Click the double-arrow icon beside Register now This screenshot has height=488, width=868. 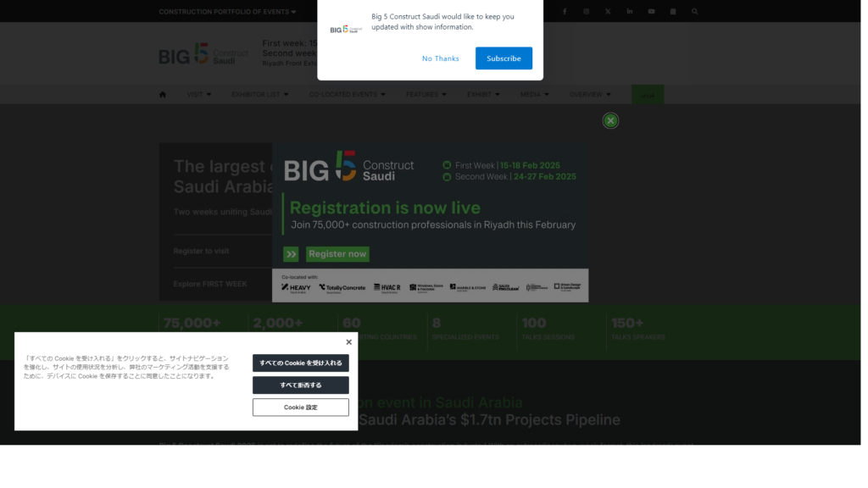pos(291,254)
